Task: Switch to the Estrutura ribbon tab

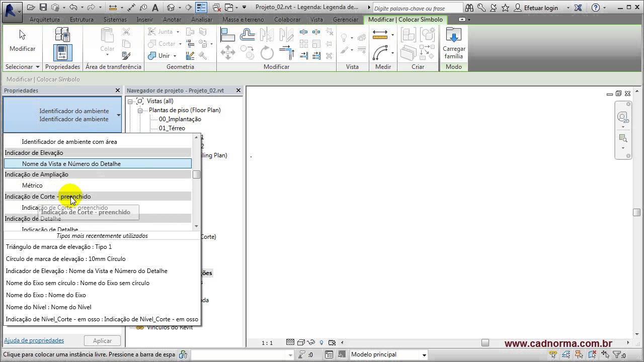Action: pyautogui.click(x=82, y=20)
